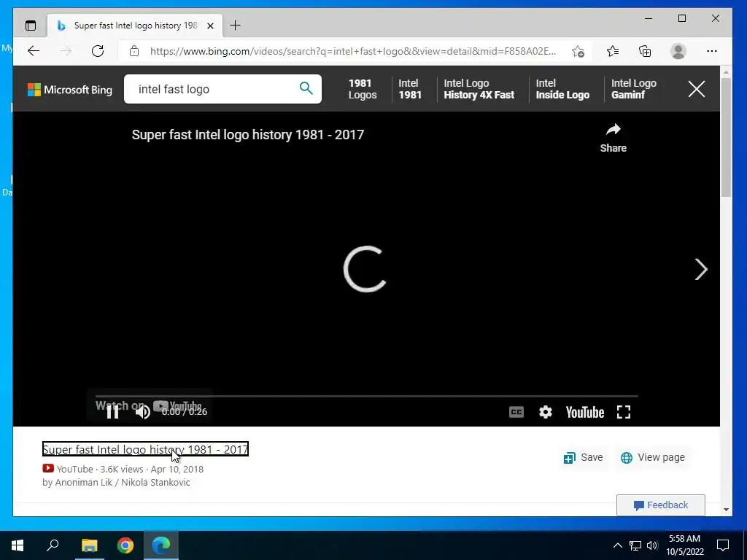Click the video progress bar

[x=366, y=396]
